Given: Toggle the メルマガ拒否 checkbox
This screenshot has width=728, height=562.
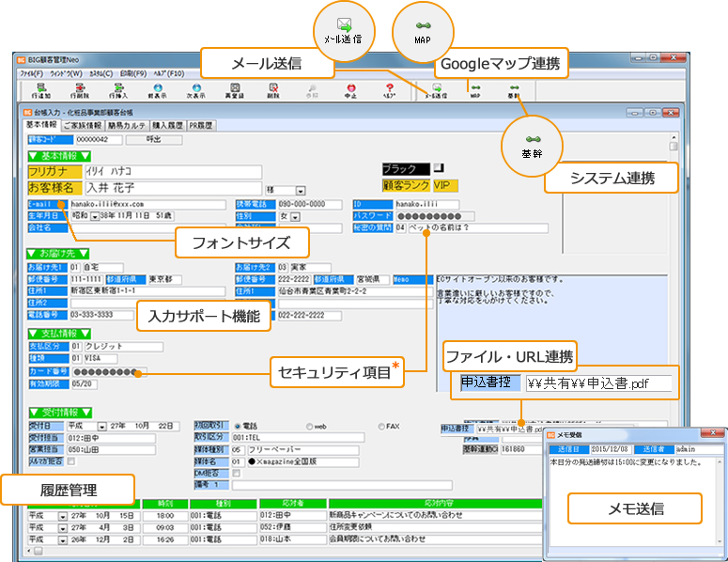Looking at the screenshot, I should (x=71, y=461).
